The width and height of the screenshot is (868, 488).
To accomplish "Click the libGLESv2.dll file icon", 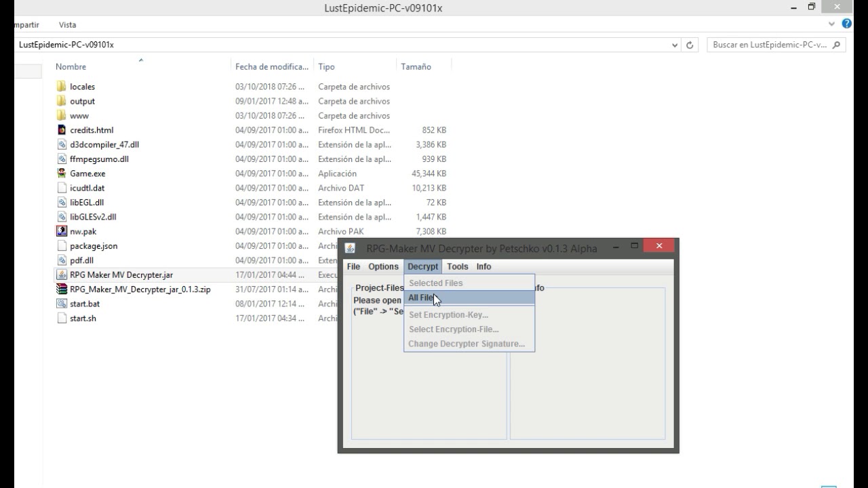I will click(62, 216).
